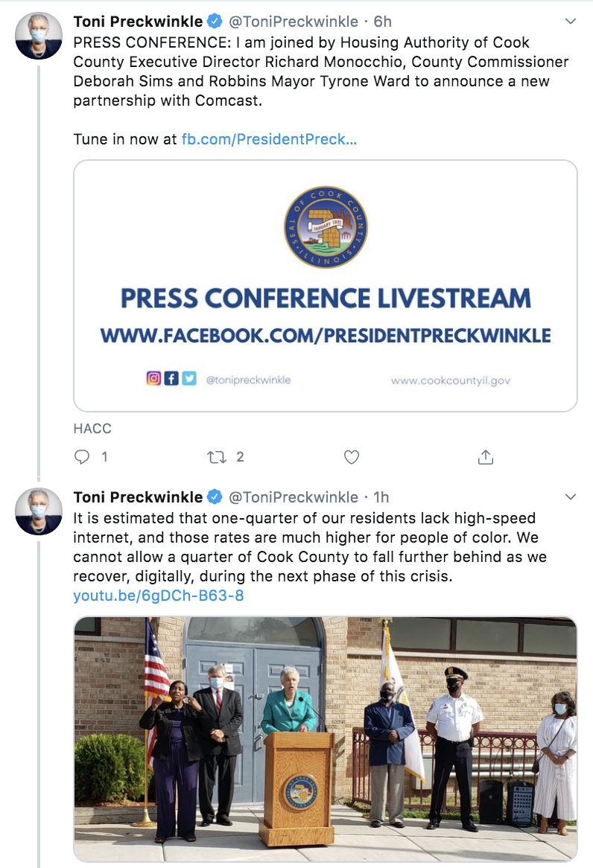Share the press conference tweet

click(486, 457)
